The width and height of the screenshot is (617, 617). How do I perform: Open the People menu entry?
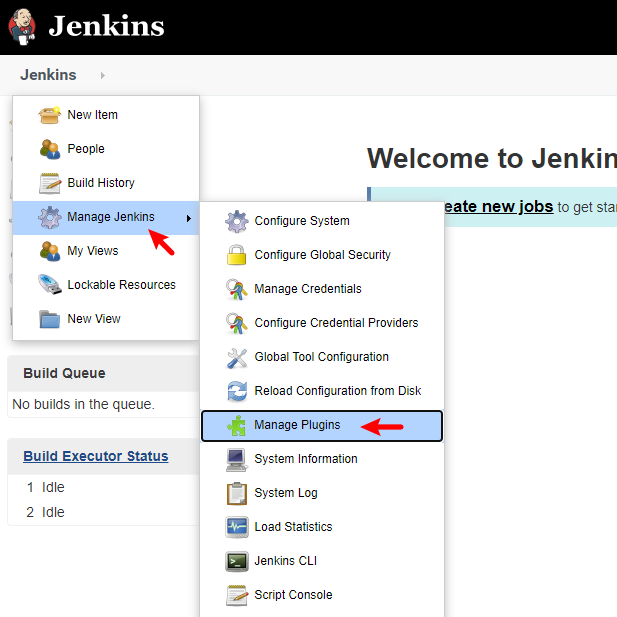coord(106,149)
